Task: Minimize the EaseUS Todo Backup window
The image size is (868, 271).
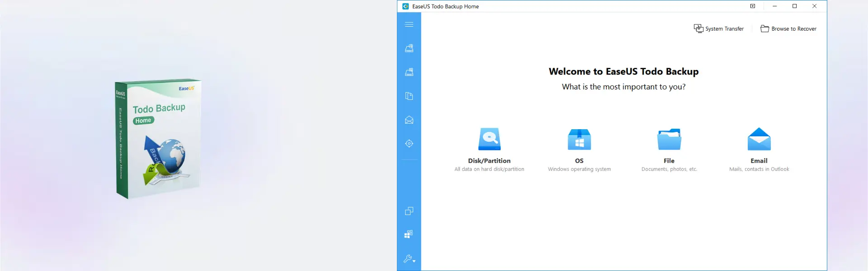Action: (x=774, y=6)
